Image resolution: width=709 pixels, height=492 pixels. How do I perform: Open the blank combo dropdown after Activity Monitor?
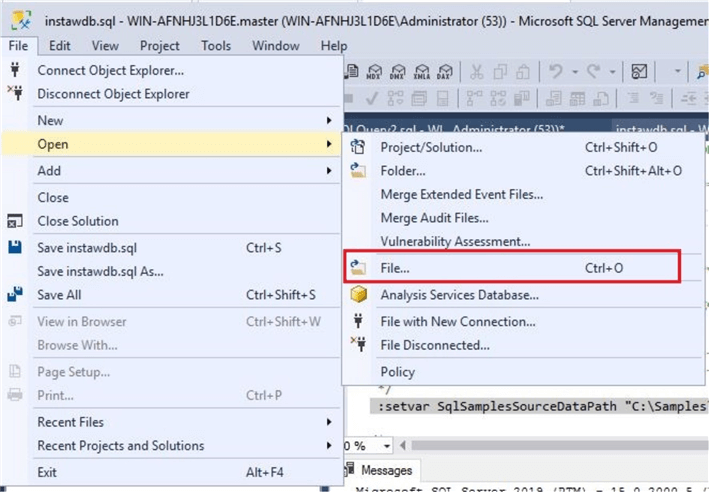click(x=677, y=71)
